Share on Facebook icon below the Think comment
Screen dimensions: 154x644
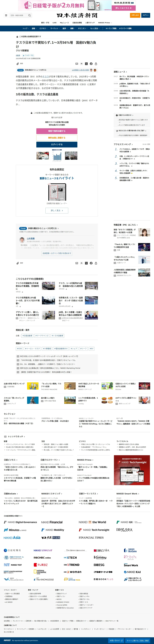click(91, 263)
